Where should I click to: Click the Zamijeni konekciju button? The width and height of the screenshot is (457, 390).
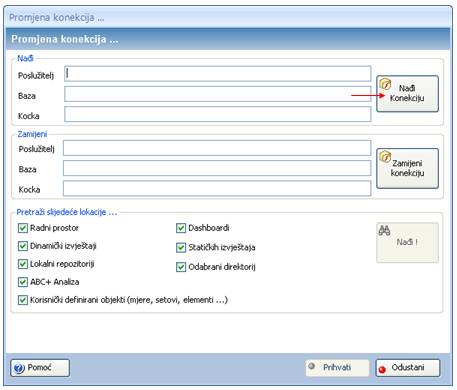[x=407, y=168]
